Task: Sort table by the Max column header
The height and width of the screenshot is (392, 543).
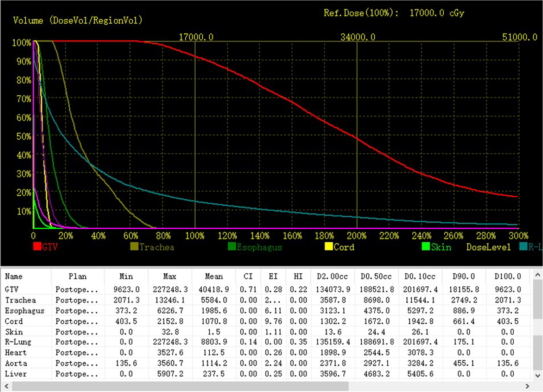Action: [x=170, y=277]
